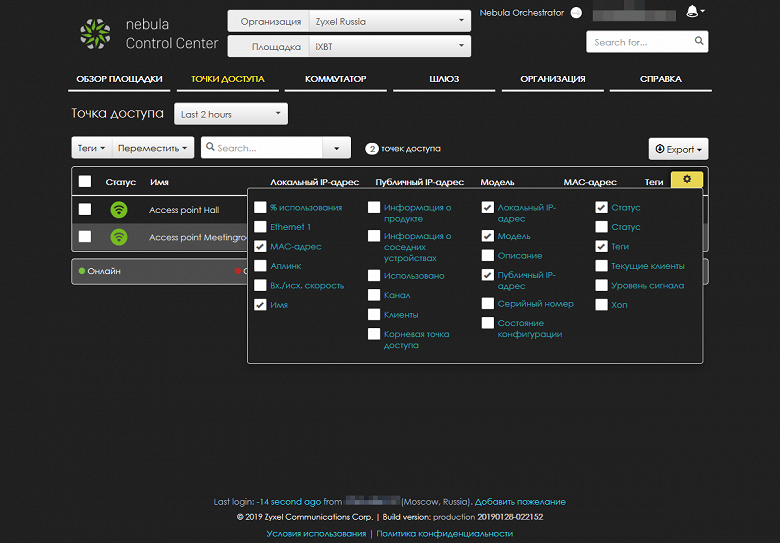
Task: Switch to the КОММУТАТОР tab
Action: pos(336,79)
